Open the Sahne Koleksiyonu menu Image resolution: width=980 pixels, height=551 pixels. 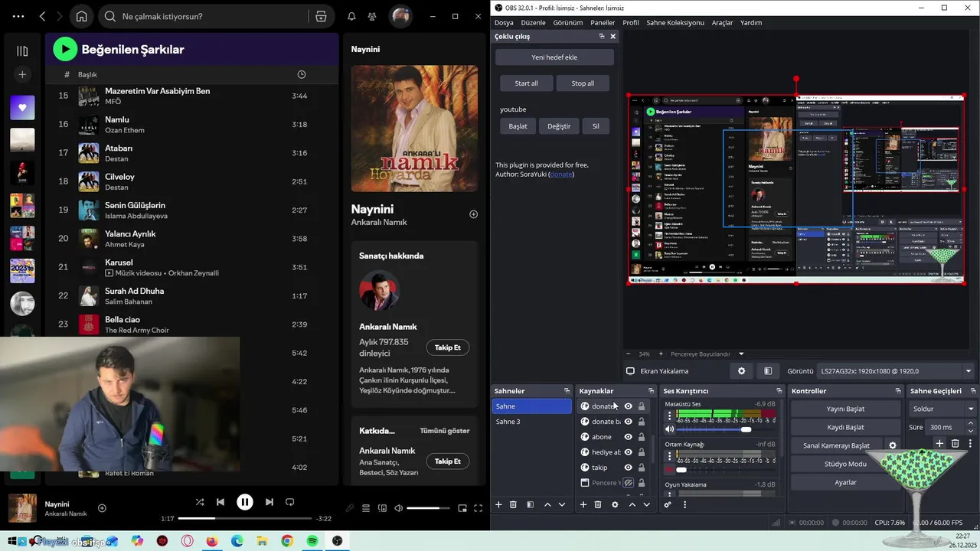click(x=675, y=23)
